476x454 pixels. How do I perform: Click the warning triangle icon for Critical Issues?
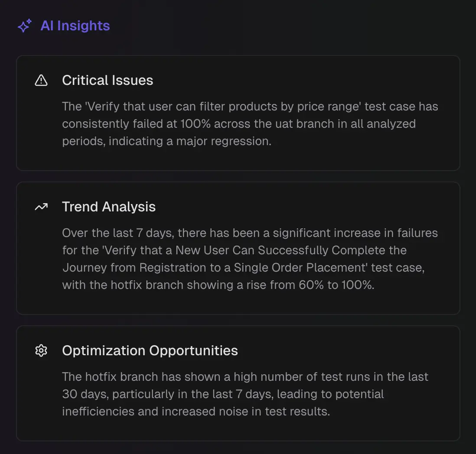click(x=41, y=80)
